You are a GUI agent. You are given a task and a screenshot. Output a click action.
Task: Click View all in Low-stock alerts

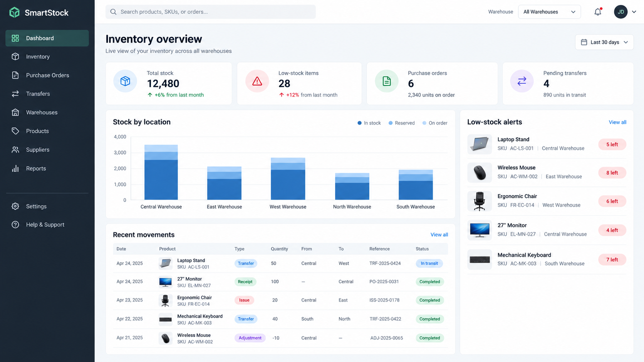click(617, 122)
